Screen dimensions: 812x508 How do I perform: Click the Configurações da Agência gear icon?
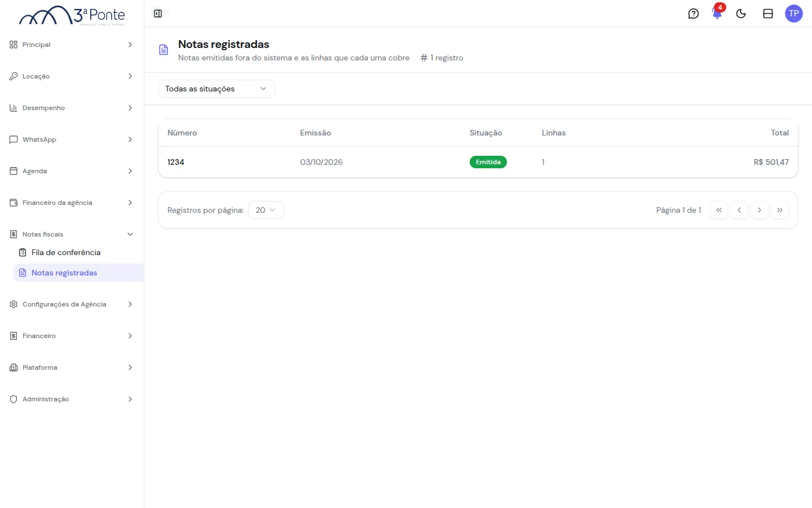14,304
